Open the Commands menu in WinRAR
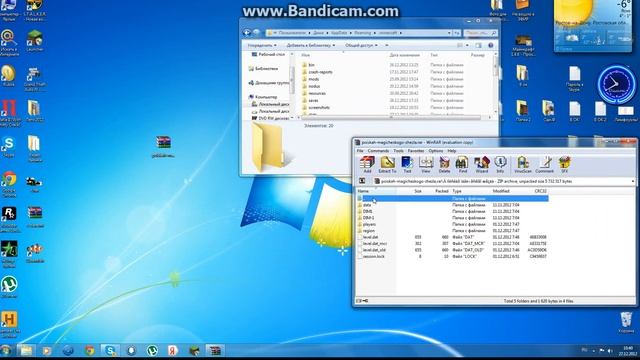The height and width of the screenshot is (360, 640). point(378,151)
